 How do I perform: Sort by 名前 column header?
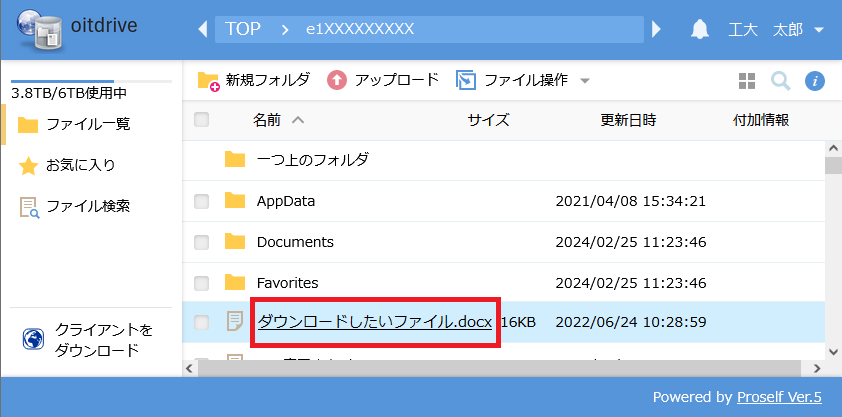point(267,120)
